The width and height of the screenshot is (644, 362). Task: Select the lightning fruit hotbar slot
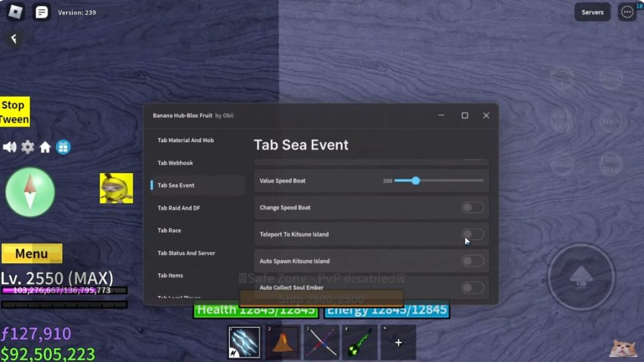click(x=245, y=342)
